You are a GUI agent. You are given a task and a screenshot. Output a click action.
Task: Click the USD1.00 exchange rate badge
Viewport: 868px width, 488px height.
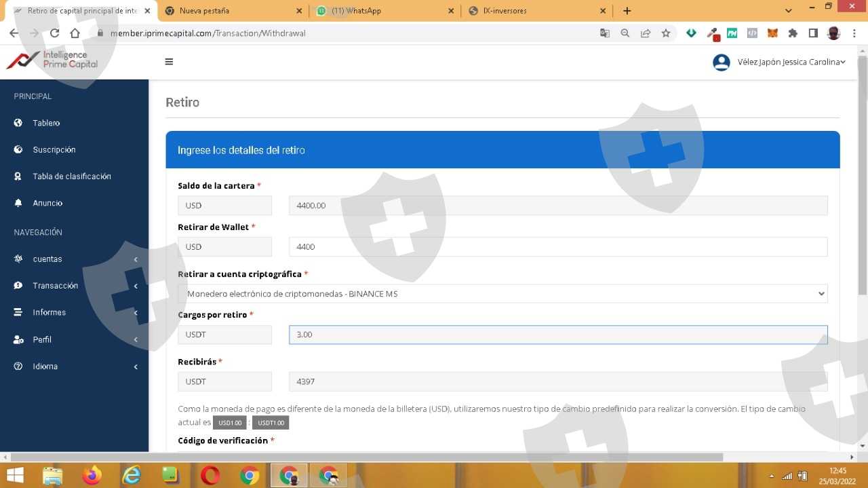[230, 423]
